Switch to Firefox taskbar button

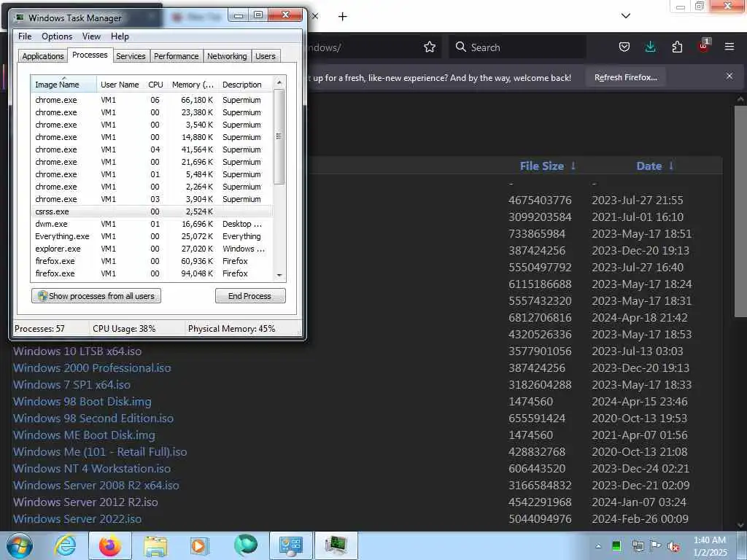point(110,545)
